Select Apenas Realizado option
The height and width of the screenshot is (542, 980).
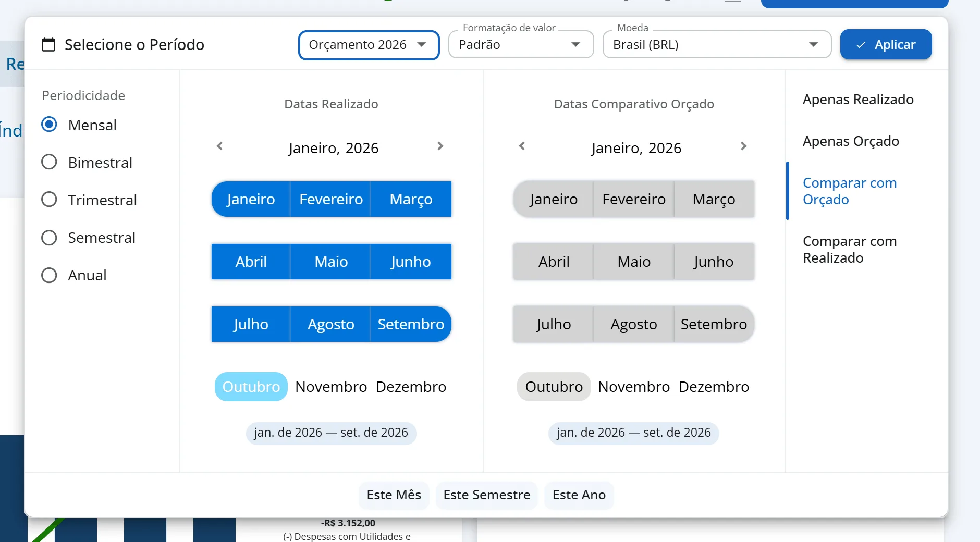(x=858, y=100)
